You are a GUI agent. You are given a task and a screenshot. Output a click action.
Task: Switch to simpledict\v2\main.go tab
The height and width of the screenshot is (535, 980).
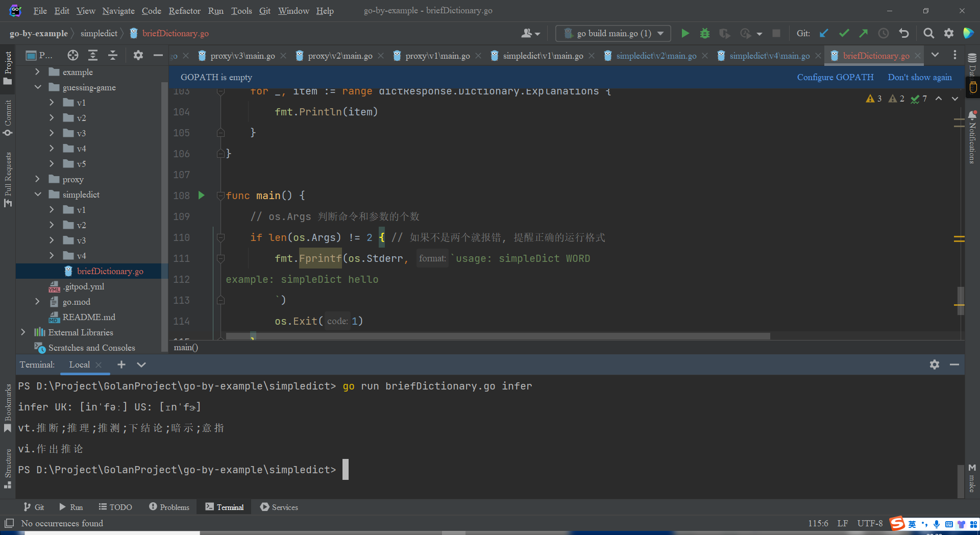(656, 56)
